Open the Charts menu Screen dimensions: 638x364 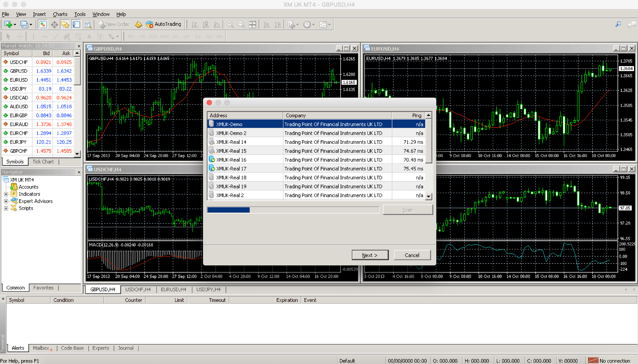coord(60,14)
